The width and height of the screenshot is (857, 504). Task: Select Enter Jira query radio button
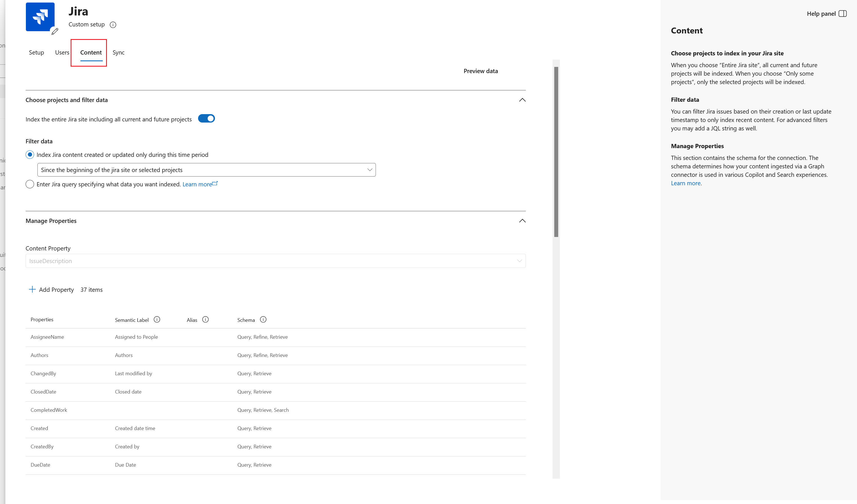tap(30, 184)
